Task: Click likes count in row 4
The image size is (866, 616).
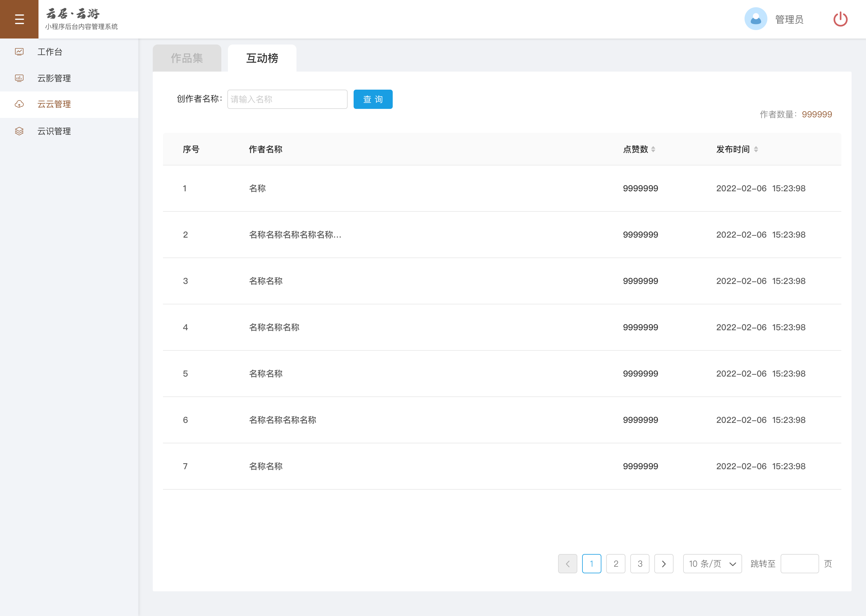Action: click(640, 327)
